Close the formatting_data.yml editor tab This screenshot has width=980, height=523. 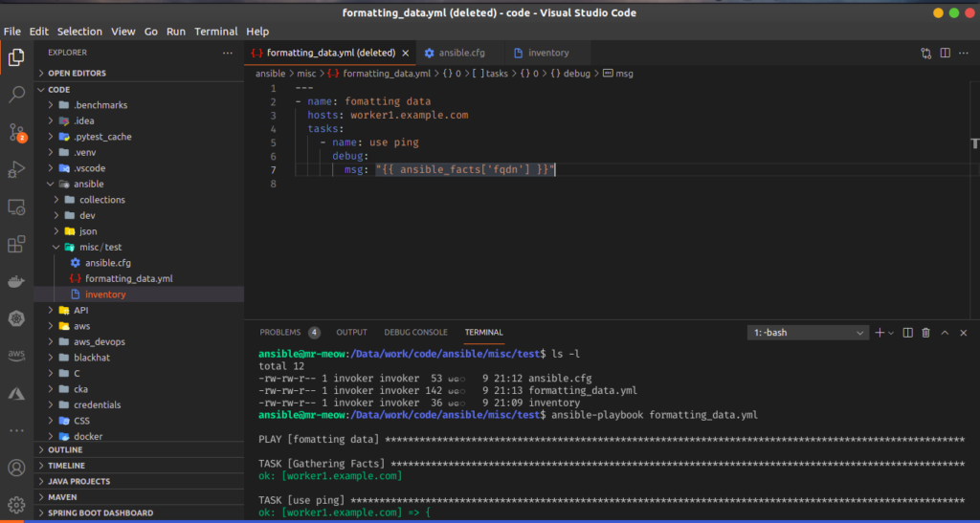point(406,53)
